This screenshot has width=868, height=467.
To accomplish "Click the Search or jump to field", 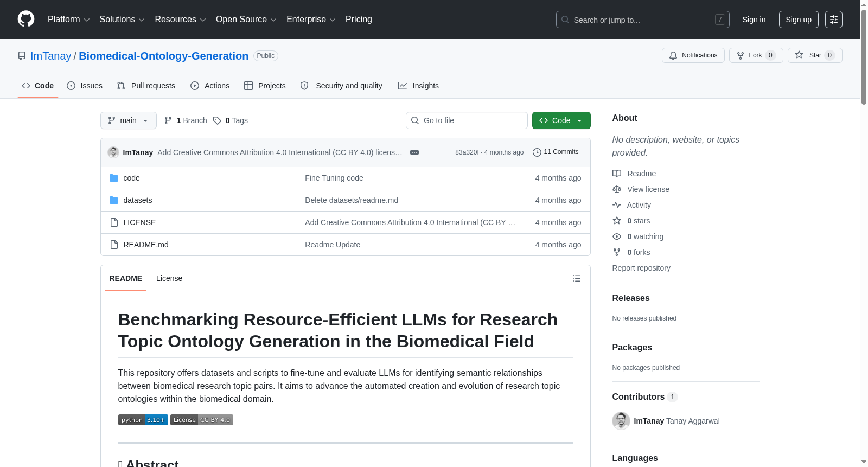I will pyautogui.click(x=643, y=20).
